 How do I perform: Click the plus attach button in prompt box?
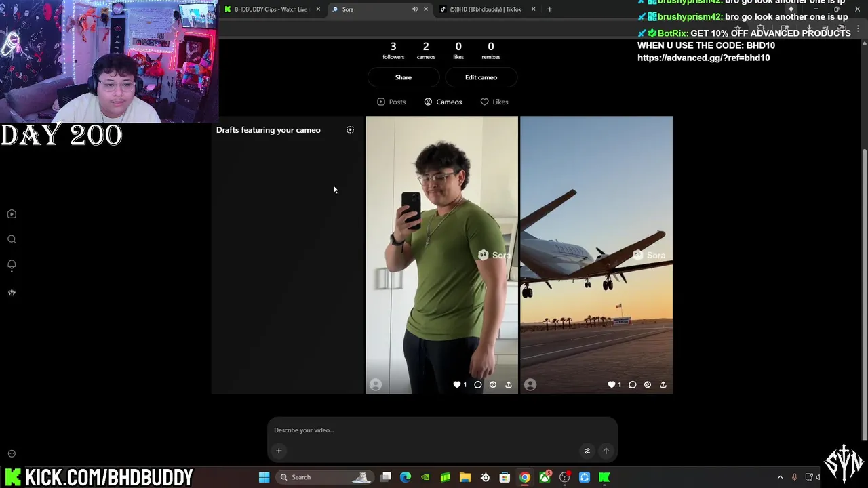pyautogui.click(x=279, y=451)
